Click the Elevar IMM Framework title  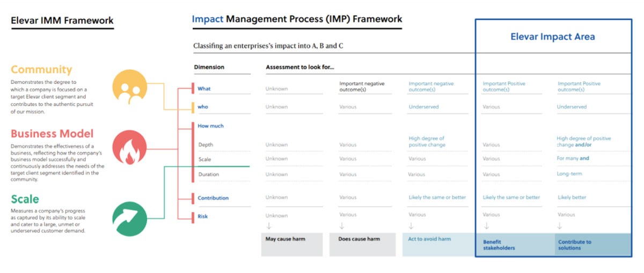point(62,21)
